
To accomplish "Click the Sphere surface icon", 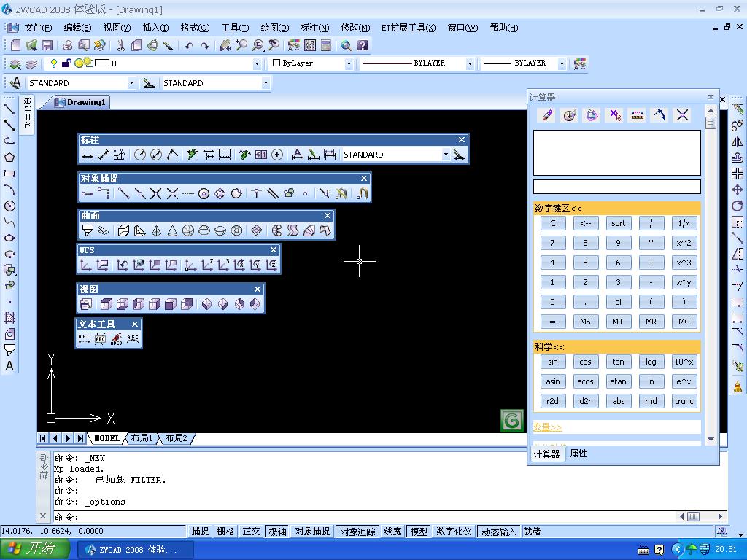I will tap(188, 231).
